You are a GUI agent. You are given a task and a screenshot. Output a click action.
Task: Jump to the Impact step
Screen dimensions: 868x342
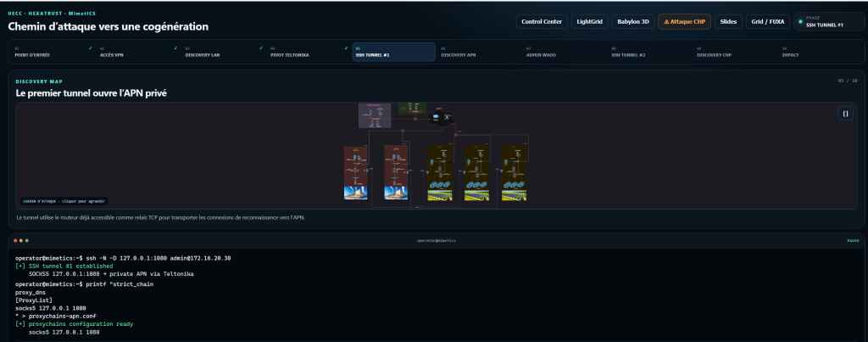point(820,52)
